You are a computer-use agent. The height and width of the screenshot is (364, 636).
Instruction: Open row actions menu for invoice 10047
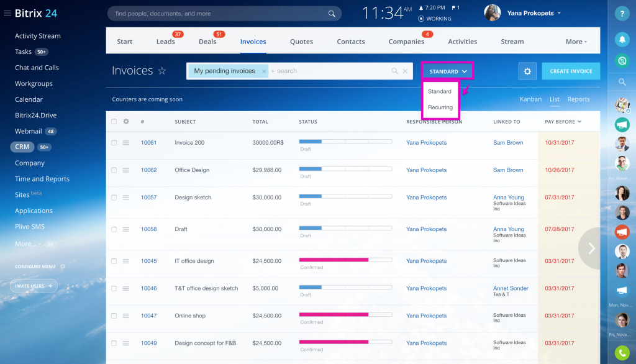click(126, 316)
